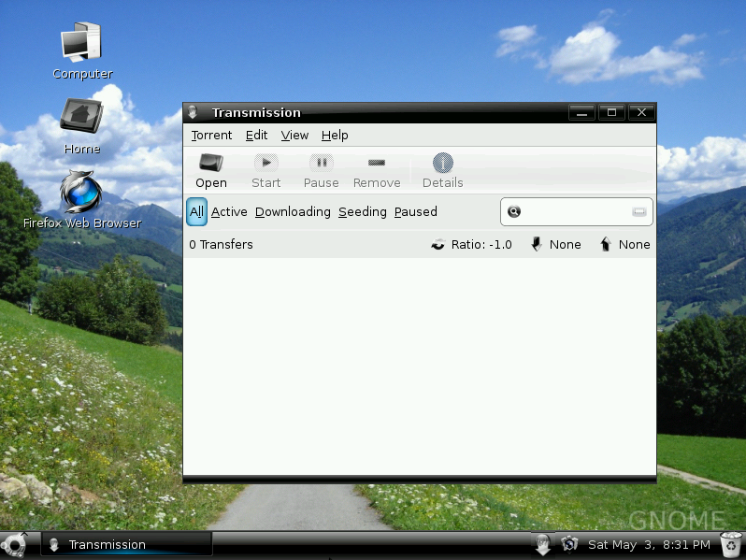Open the Computer desktop icon
This screenshot has height=560, width=746.
pyautogui.click(x=82, y=50)
